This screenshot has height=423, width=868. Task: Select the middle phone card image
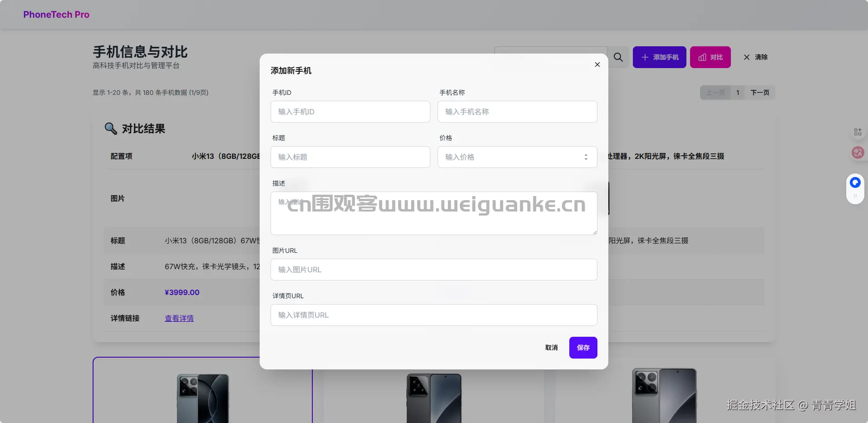tap(434, 398)
